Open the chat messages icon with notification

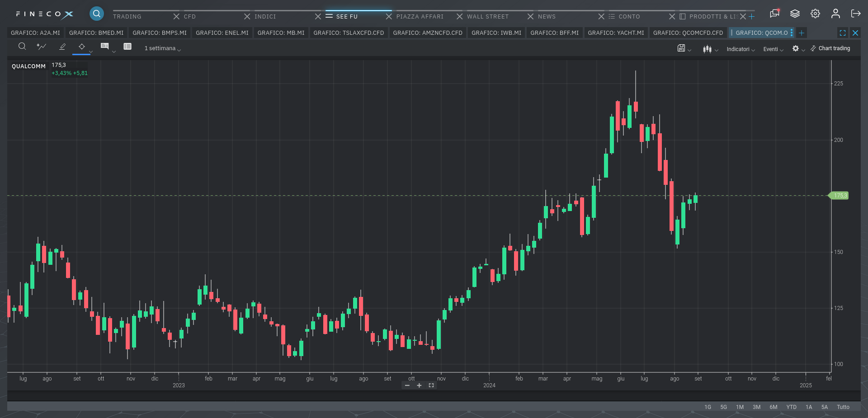[x=775, y=14]
